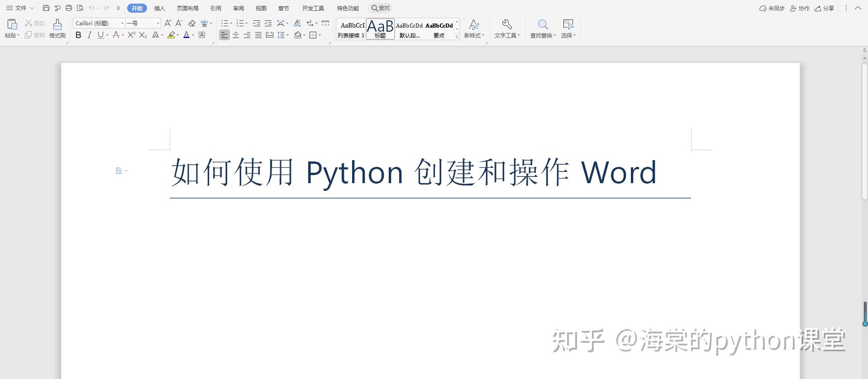The image size is (868, 379).
Task: Click the 协作 collaborate button
Action: point(800,8)
